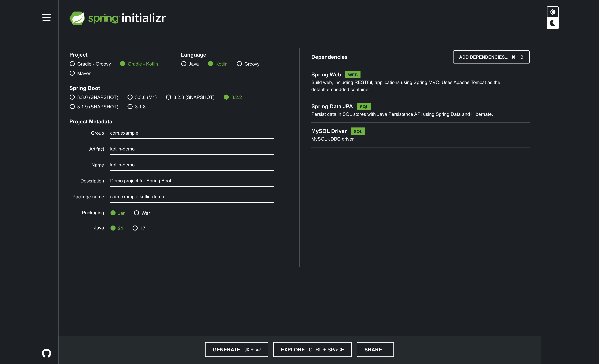Viewport: 599px width, 364px height.
Task: Click the Share button
Action: [375, 349]
